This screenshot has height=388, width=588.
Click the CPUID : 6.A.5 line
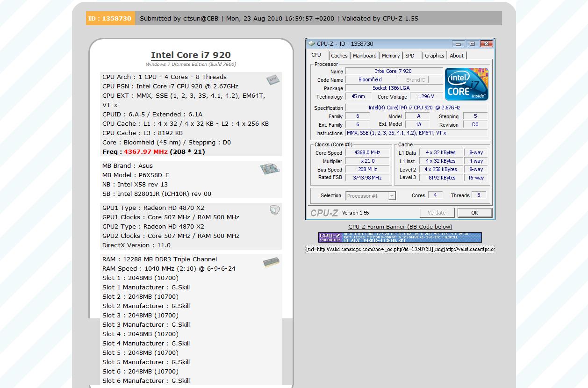(152, 115)
